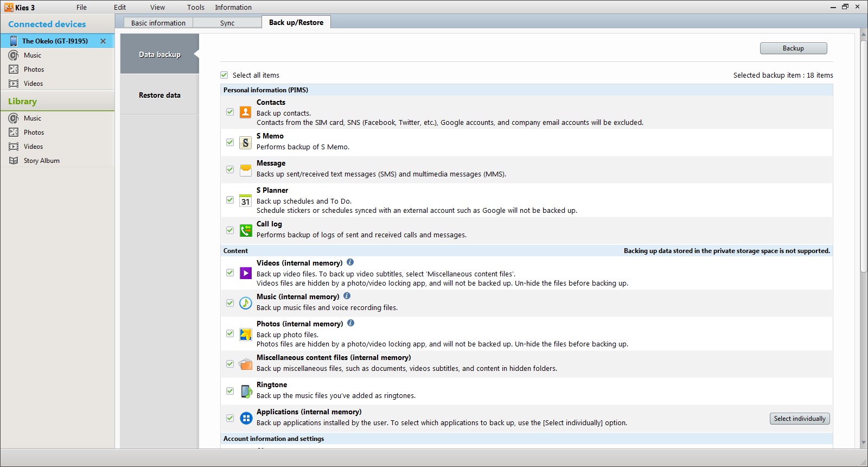
Task: Uncheck the S Memo backup checkbox
Action: pos(230,142)
